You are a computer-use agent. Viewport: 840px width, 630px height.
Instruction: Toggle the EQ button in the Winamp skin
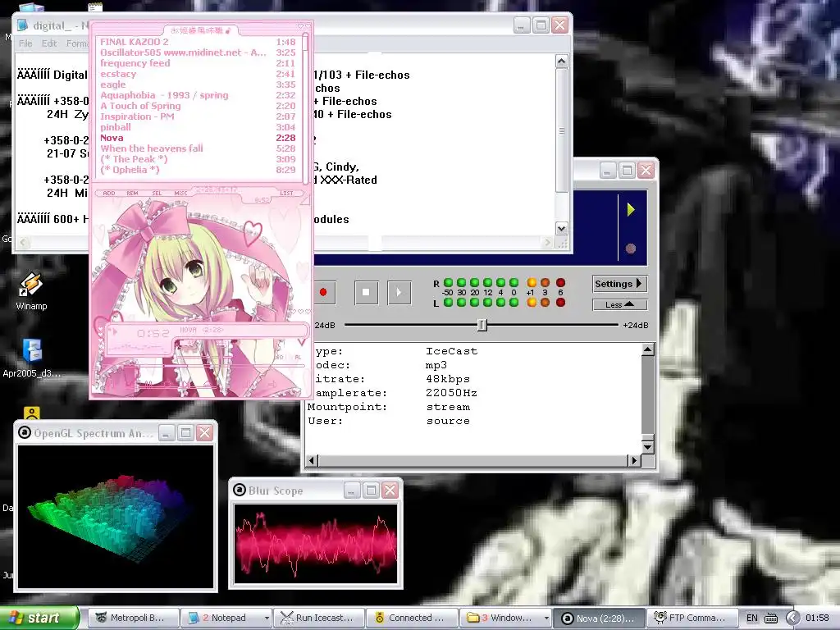pyautogui.click(x=279, y=358)
